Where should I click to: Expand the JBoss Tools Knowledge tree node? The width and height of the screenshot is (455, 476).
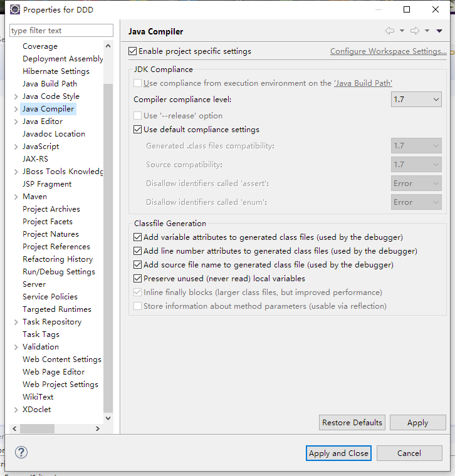[16, 172]
